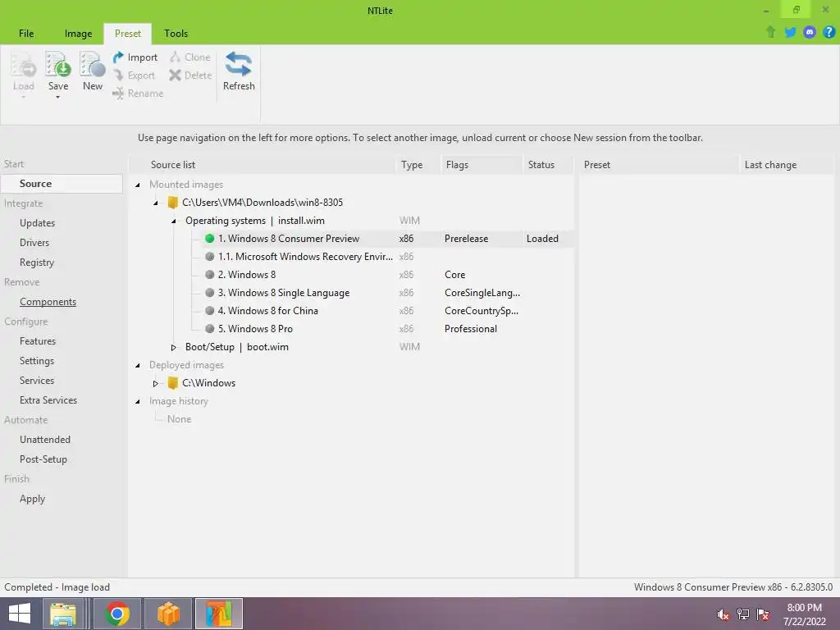
Task: Launch Chrome from the taskbar
Action: pos(117,614)
